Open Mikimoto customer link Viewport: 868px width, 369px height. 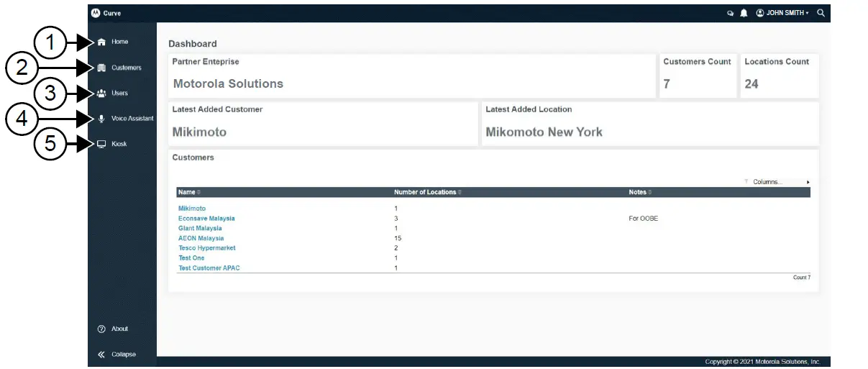click(192, 209)
